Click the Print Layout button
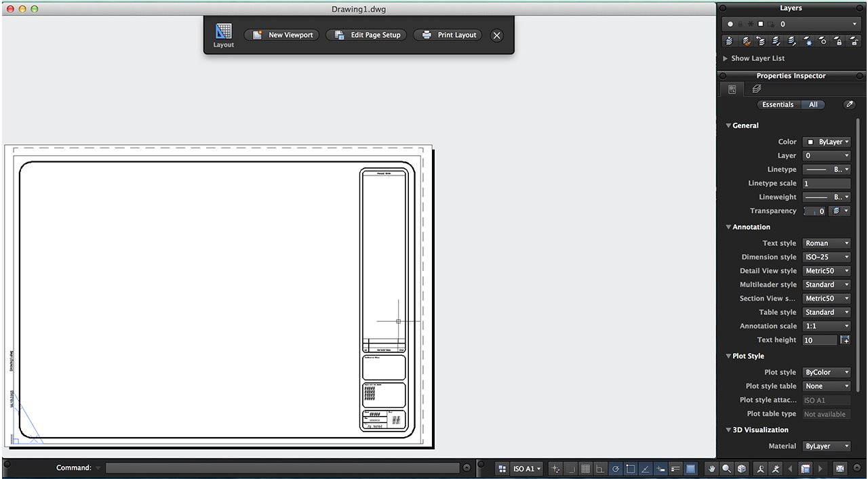Viewport: 868px width, 479px height. tap(448, 35)
